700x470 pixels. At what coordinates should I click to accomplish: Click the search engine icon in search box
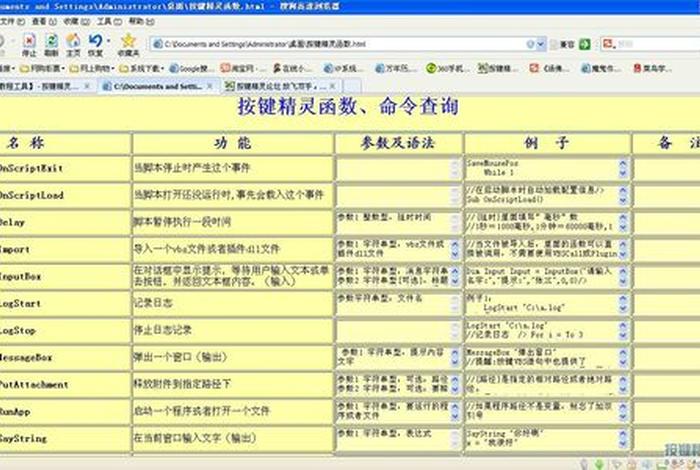click(x=608, y=44)
